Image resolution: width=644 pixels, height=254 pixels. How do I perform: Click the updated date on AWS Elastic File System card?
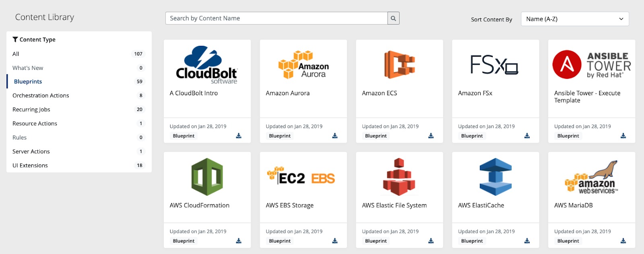coord(390,231)
